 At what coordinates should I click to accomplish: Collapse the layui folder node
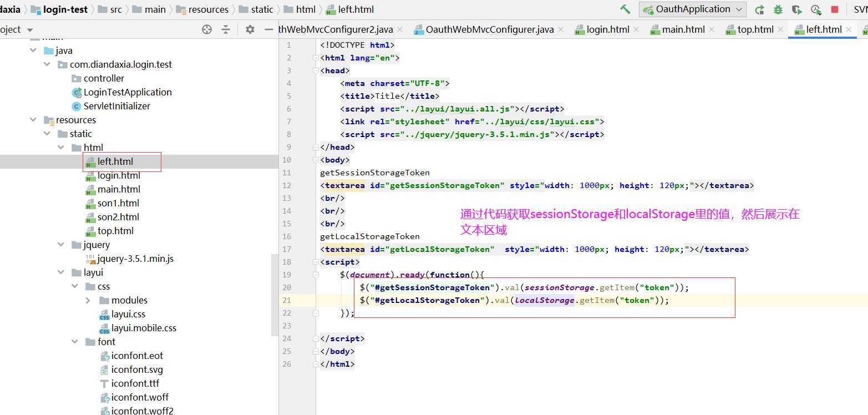click(x=62, y=272)
